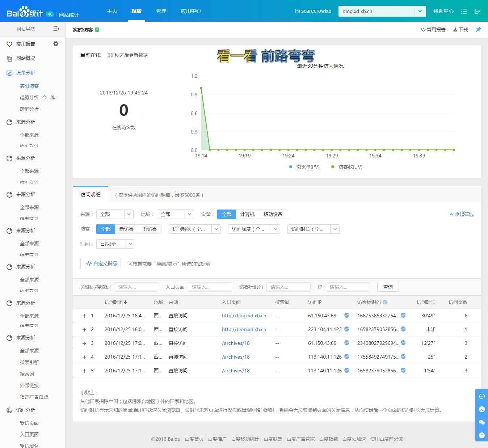Screen dimensions: 488x448
Task: Pin the report with the pin icon
Action: coord(478,30)
